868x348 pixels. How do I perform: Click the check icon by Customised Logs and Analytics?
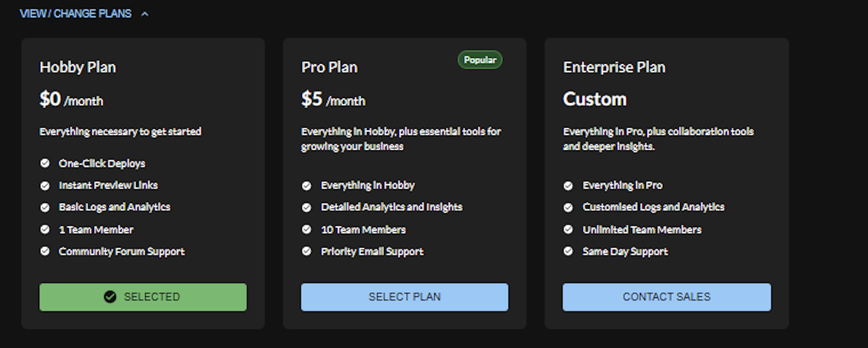click(568, 207)
